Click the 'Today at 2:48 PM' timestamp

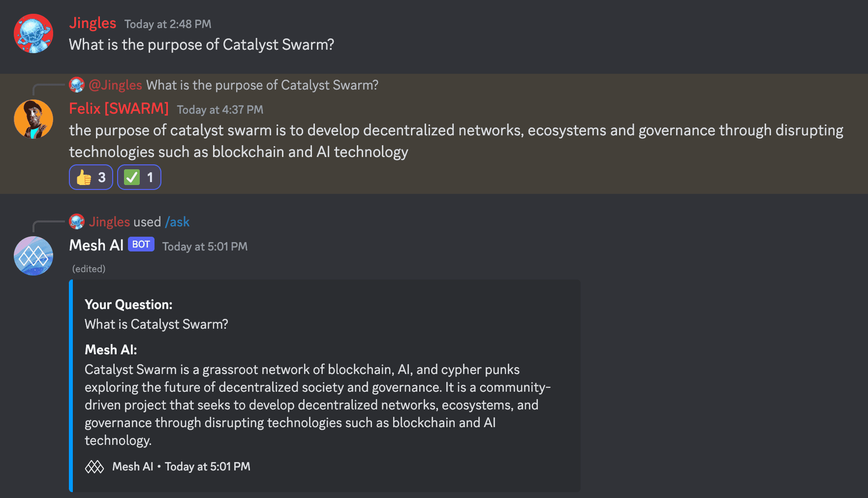click(x=168, y=24)
